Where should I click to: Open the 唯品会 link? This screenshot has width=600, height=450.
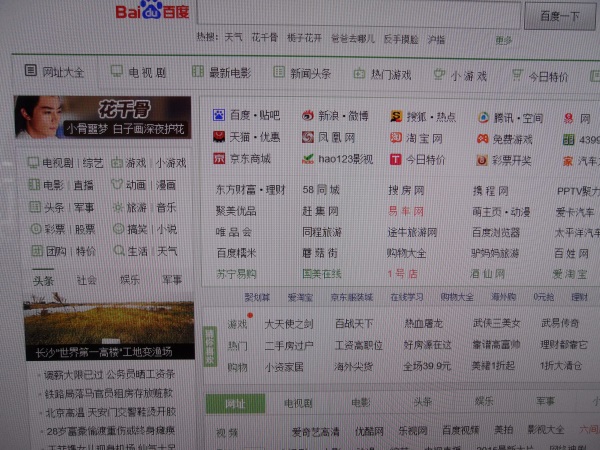(234, 232)
